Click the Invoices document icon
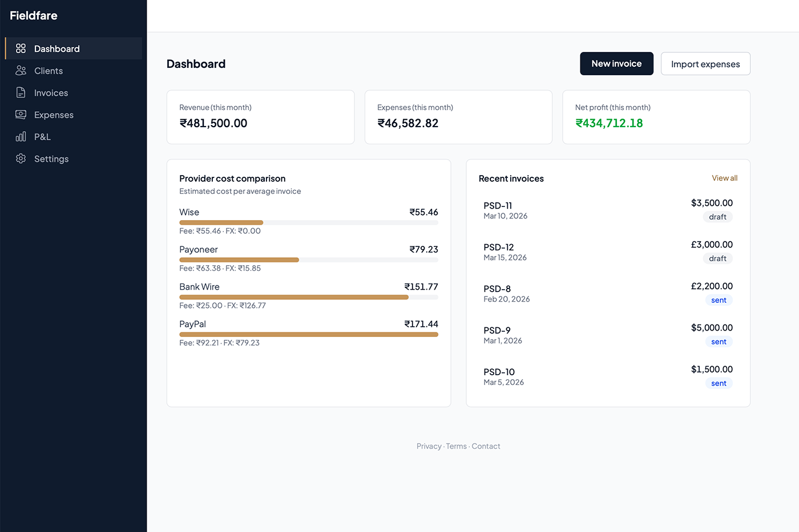 pyautogui.click(x=21, y=92)
